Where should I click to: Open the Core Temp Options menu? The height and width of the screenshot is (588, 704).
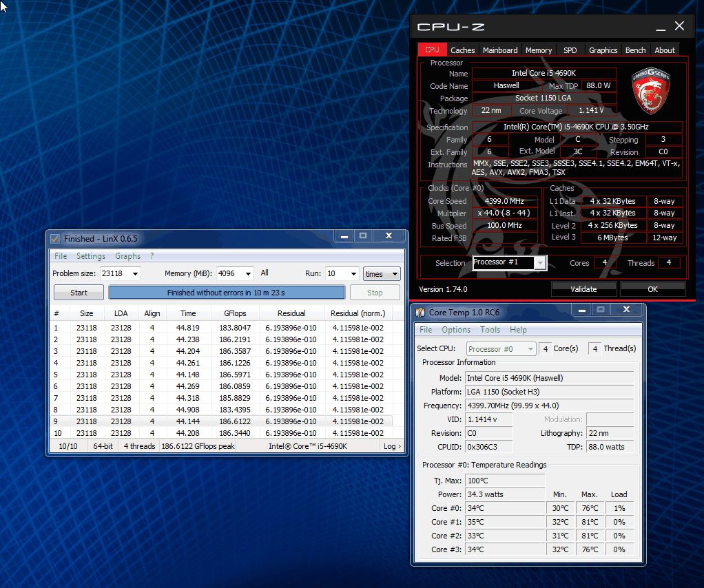(456, 330)
